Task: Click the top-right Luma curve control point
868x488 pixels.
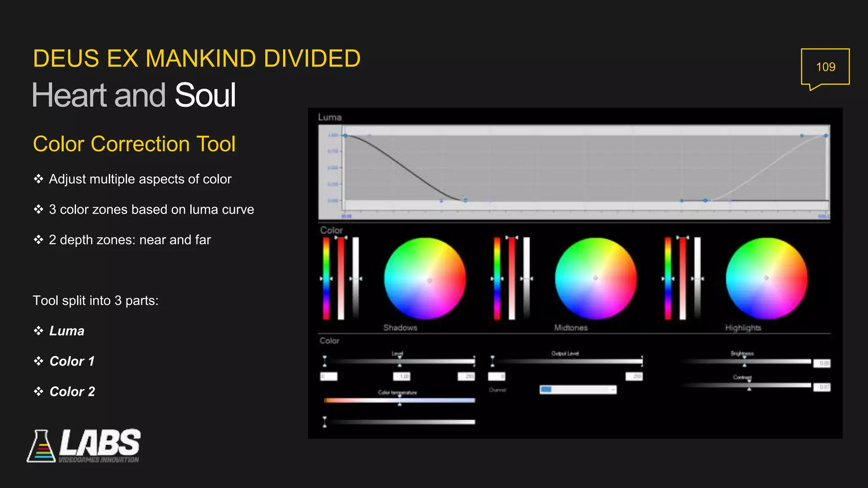Action: point(826,136)
